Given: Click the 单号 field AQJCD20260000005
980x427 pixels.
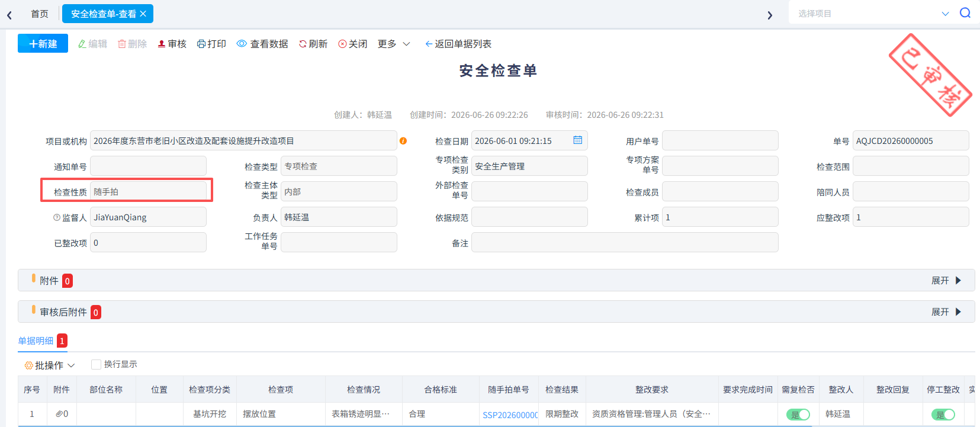Looking at the screenshot, I should pos(911,141).
